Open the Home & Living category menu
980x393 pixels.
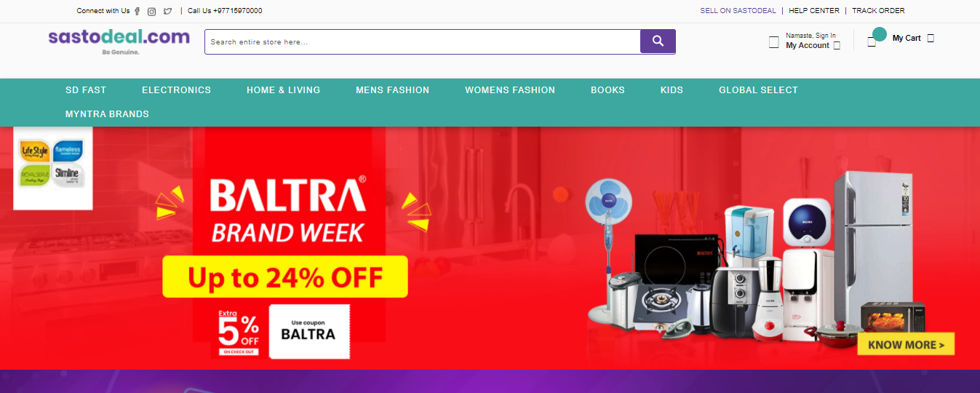(x=283, y=90)
